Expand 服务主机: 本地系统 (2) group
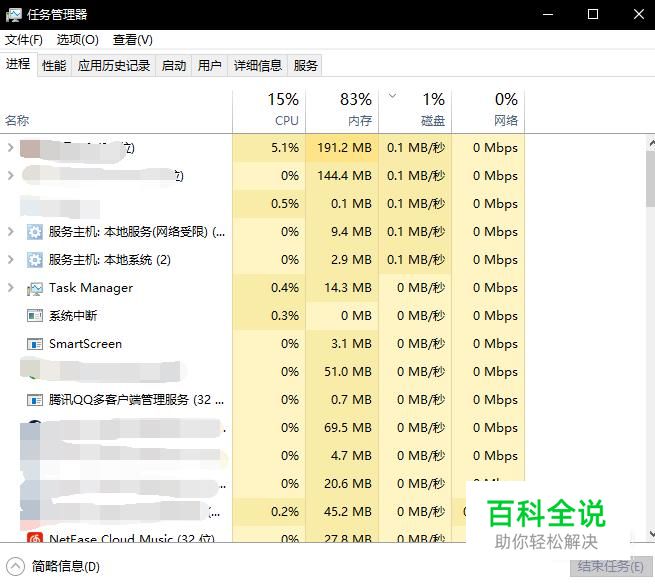Image resolution: width=655 pixels, height=585 pixels. pos(10,259)
